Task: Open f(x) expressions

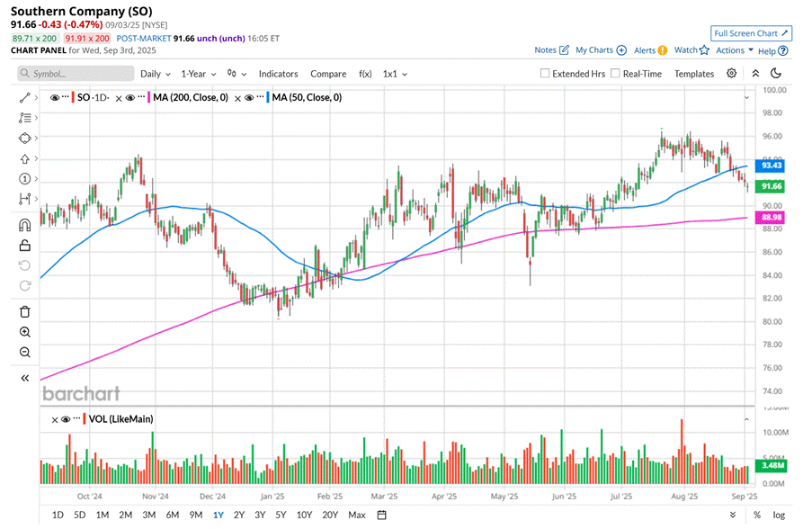Action: pos(365,74)
